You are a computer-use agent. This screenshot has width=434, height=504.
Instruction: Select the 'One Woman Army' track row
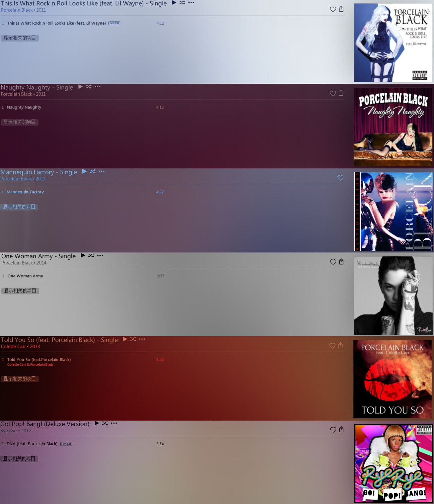pos(83,276)
